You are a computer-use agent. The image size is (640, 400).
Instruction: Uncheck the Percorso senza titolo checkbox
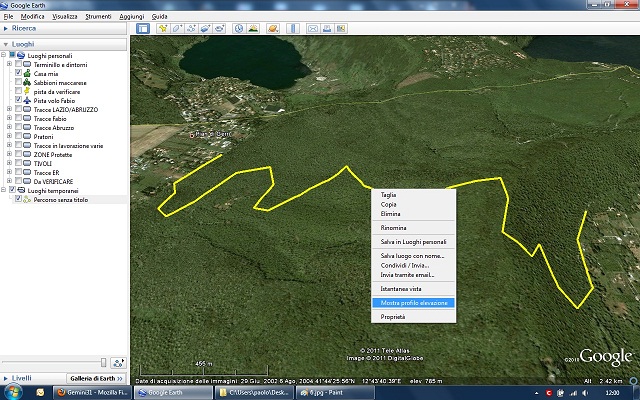(18, 199)
